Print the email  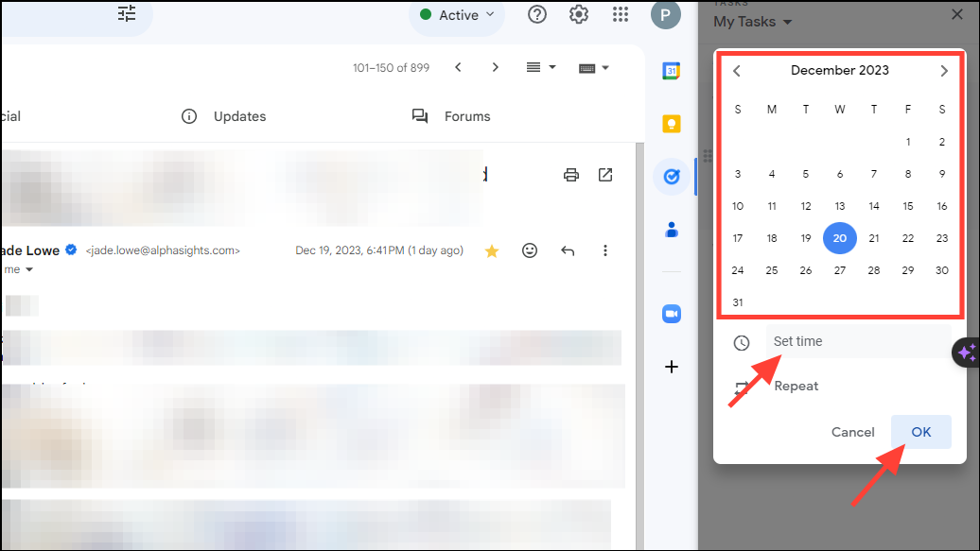(x=570, y=175)
